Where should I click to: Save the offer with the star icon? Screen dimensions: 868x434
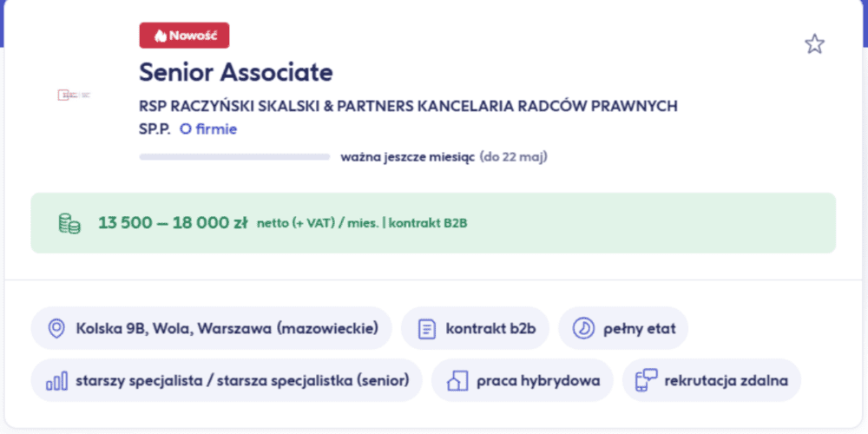pyautogui.click(x=814, y=43)
